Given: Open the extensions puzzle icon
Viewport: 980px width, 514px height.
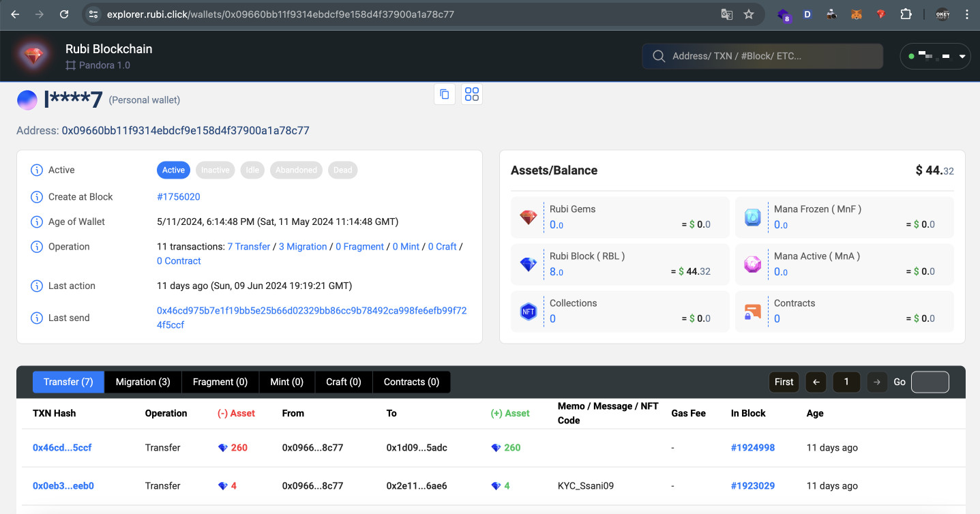Looking at the screenshot, I should click(906, 14).
